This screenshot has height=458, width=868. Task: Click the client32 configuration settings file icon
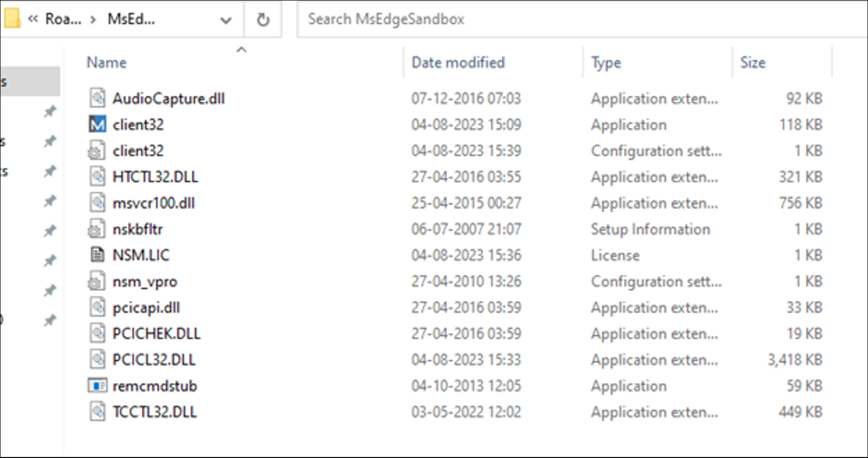click(97, 151)
